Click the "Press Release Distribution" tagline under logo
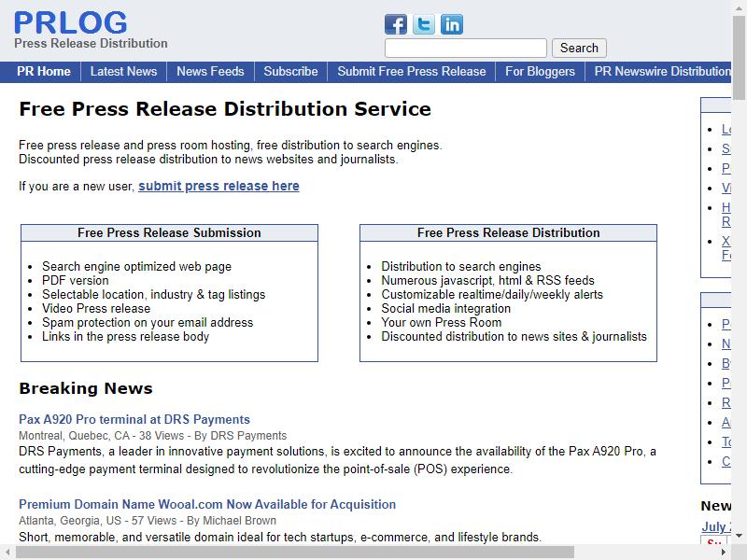The image size is (747, 560). (91, 43)
